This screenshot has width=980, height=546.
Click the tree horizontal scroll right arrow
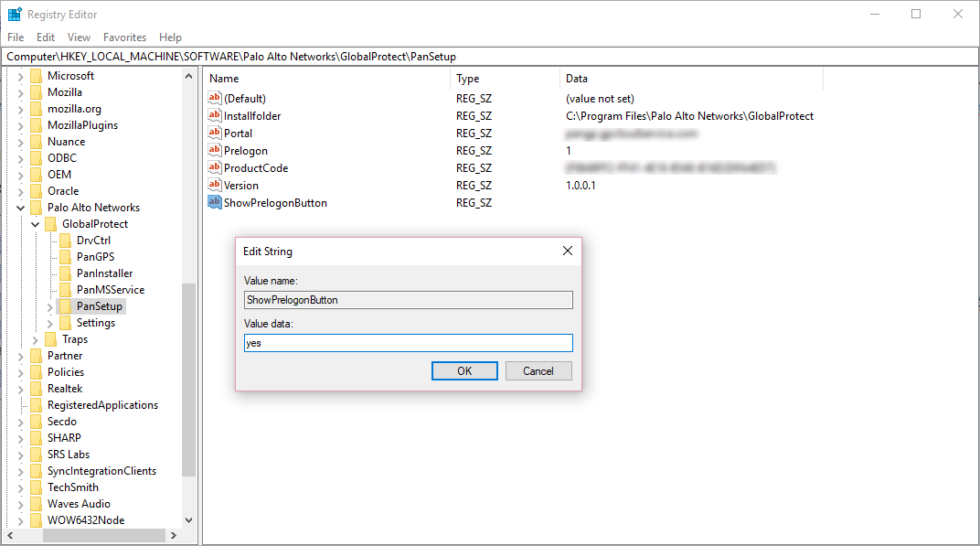[174, 535]
